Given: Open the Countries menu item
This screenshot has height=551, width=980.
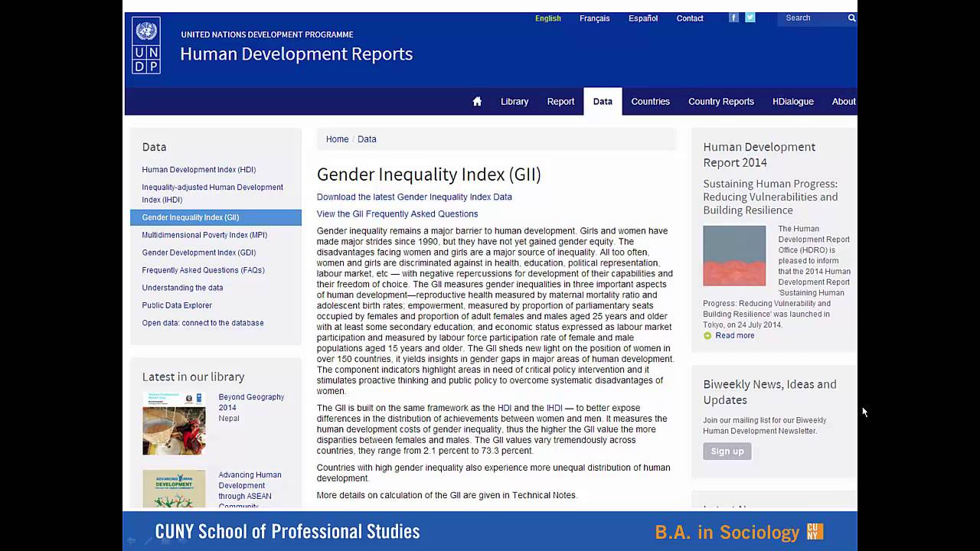Looking at the screenshot, I should pos(651,101).
